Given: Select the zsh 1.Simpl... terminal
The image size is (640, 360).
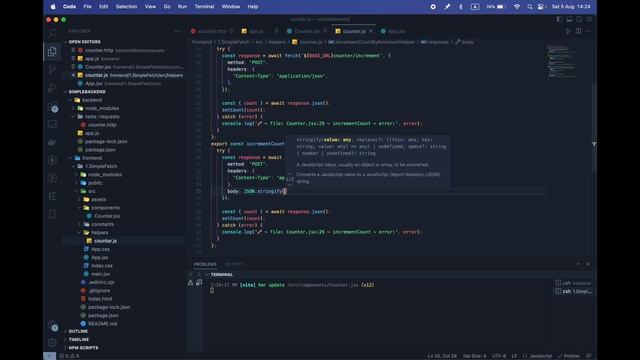Looking at the screenshot, I should tap(573, 291).
